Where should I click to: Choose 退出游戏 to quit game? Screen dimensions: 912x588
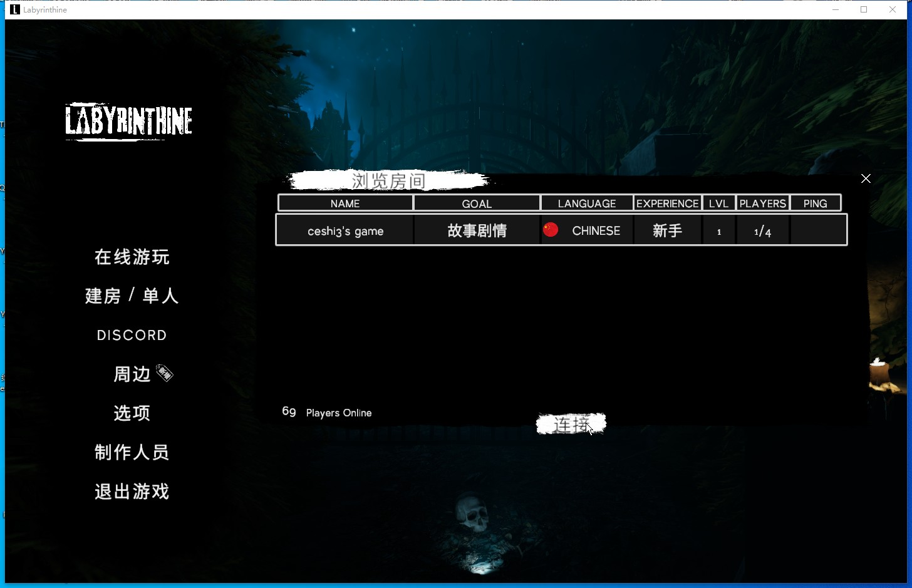point(132,492)
